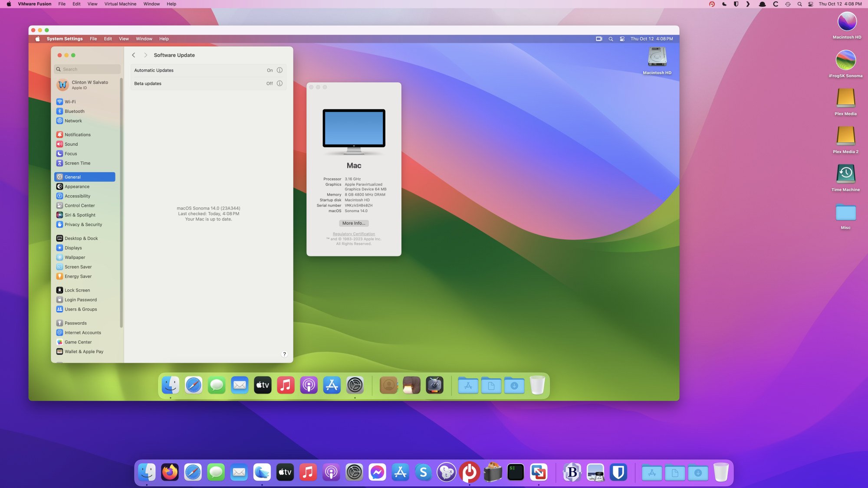868x488 pixels.
Task: Select iFrog5K Sonoma desktop volume
Action: coord(846,64)
